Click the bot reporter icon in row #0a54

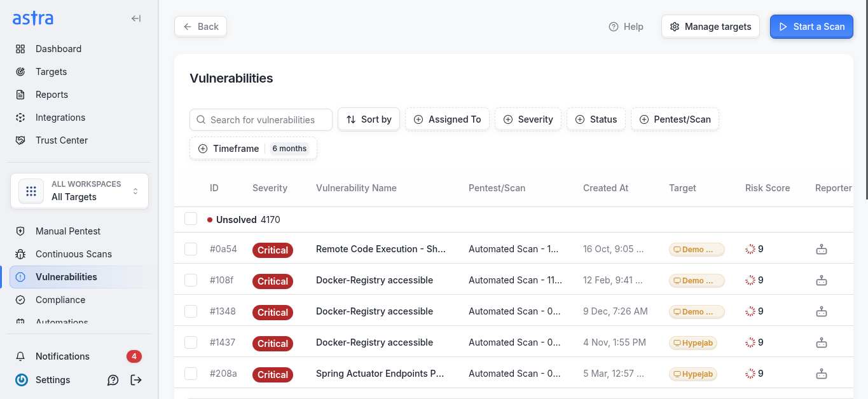click(x=822, y=249)
